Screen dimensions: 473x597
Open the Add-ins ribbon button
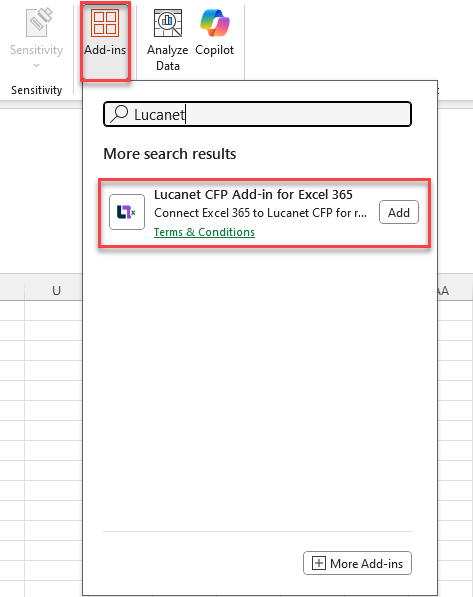(x=105, y=41)
